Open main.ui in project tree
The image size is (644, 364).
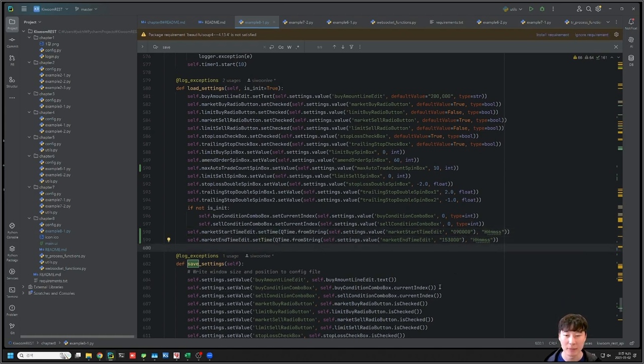(51, 243)
